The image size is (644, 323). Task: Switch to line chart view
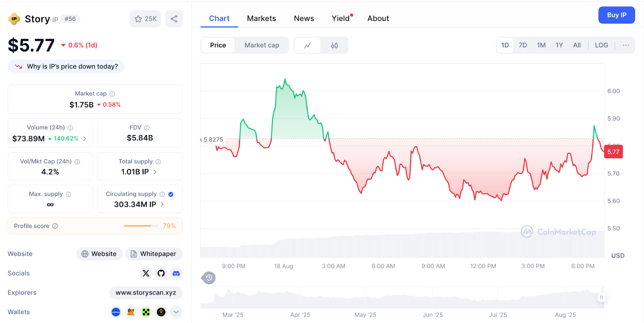(308, 45)
